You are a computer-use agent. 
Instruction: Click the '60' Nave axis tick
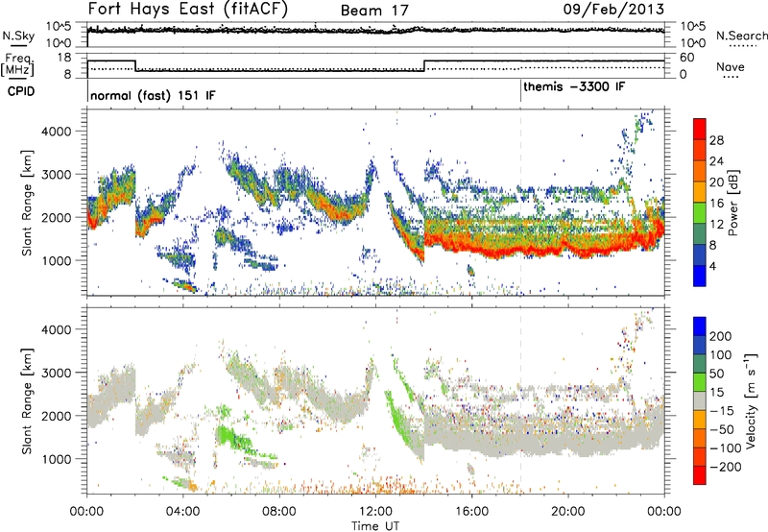(x=687, y=58)
